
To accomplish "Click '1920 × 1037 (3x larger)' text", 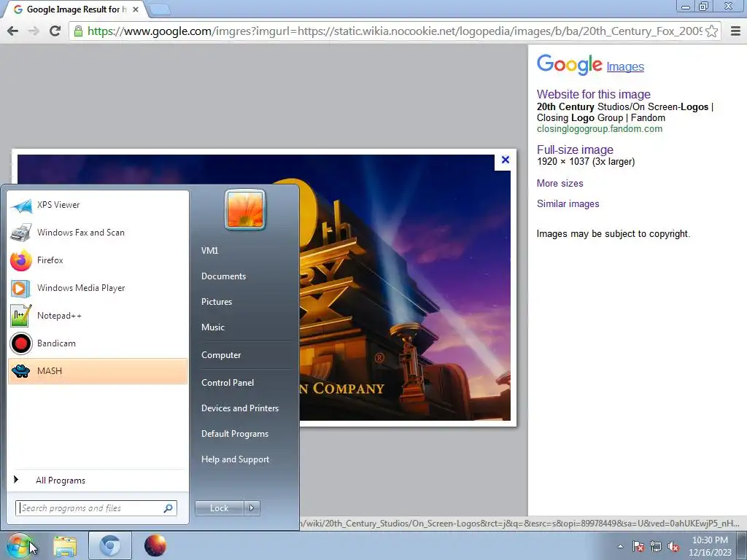I will pos(586,161).
